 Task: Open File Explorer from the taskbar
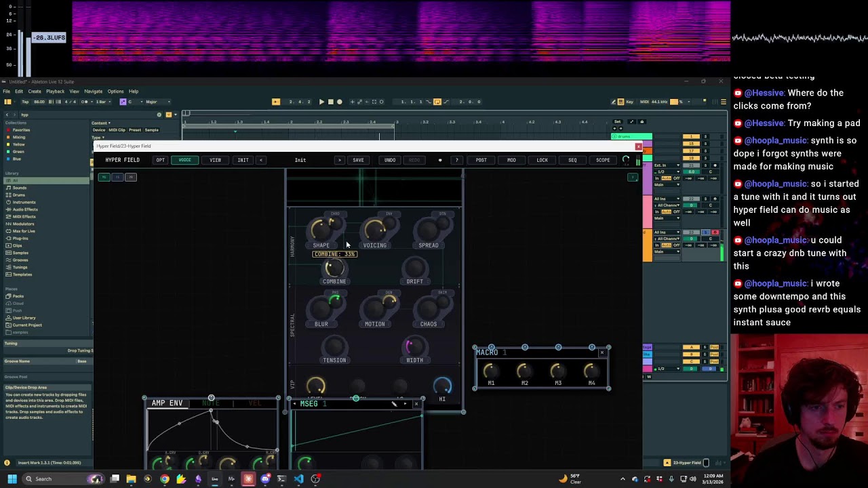[x=131, y=479]
